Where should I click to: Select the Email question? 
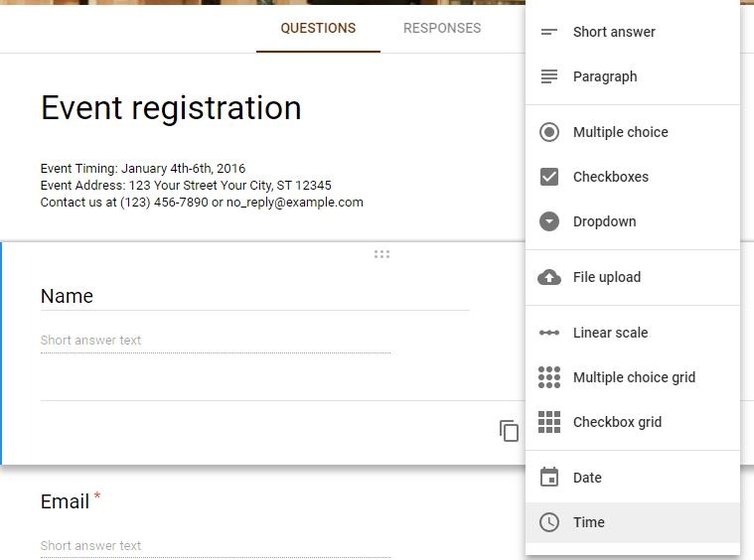71,501
